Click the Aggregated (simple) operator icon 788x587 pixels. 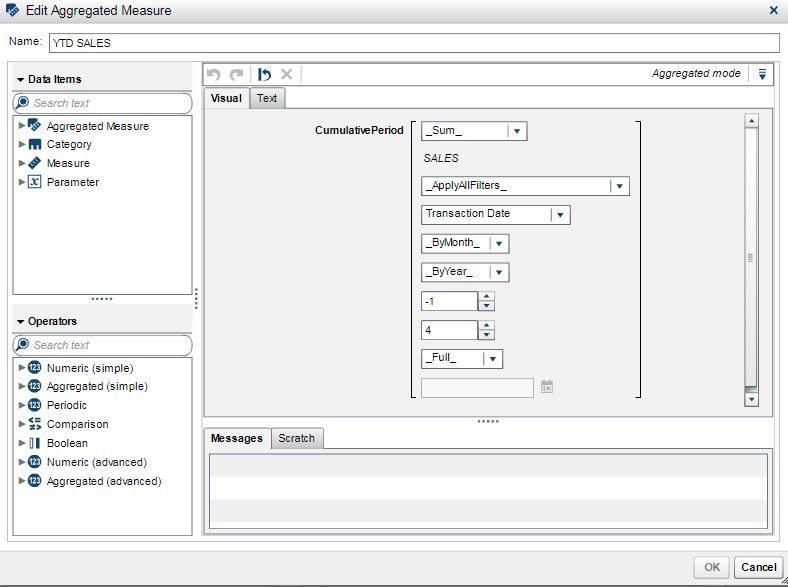pyautogui.click(x=35, y=386)
